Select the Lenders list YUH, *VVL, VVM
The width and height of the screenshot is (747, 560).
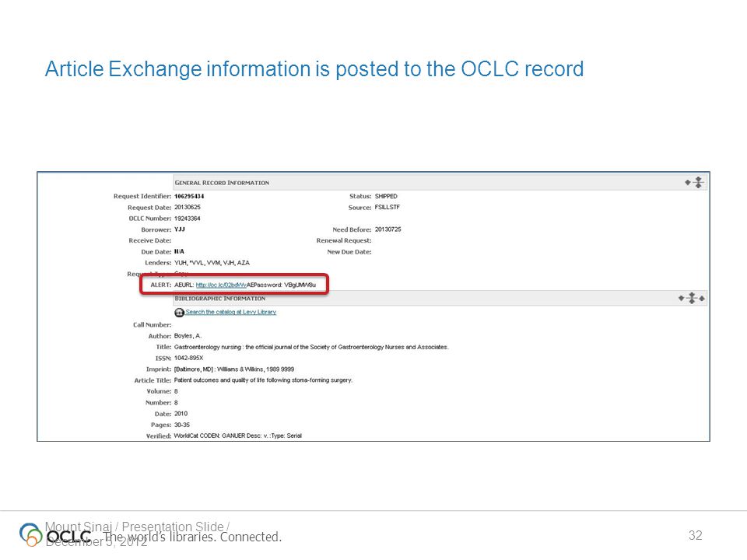pyautogui.click(x=212, y=263)
